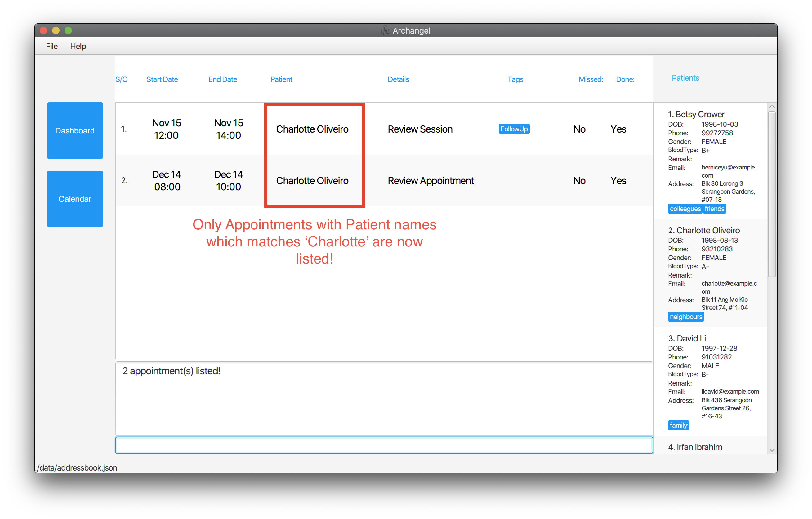Click the End Date column header
Screen dimensions: 812x519
[x=223, y=79]
